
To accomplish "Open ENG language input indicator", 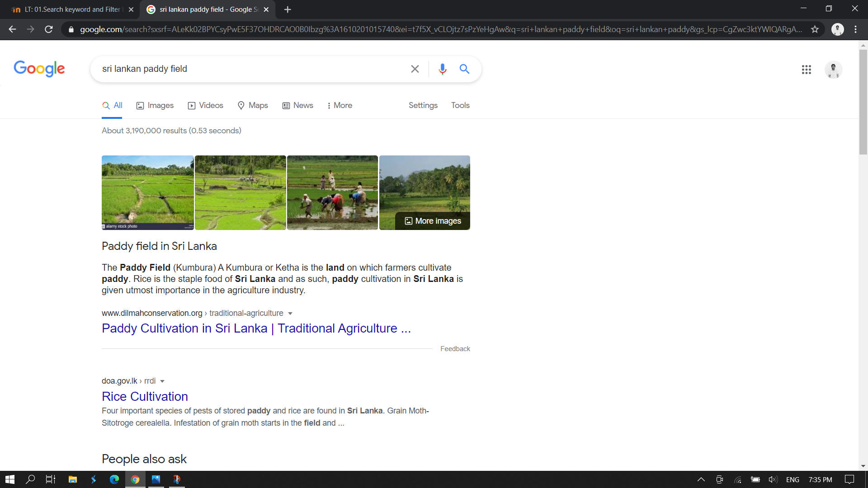I will [x=793, y=480].
